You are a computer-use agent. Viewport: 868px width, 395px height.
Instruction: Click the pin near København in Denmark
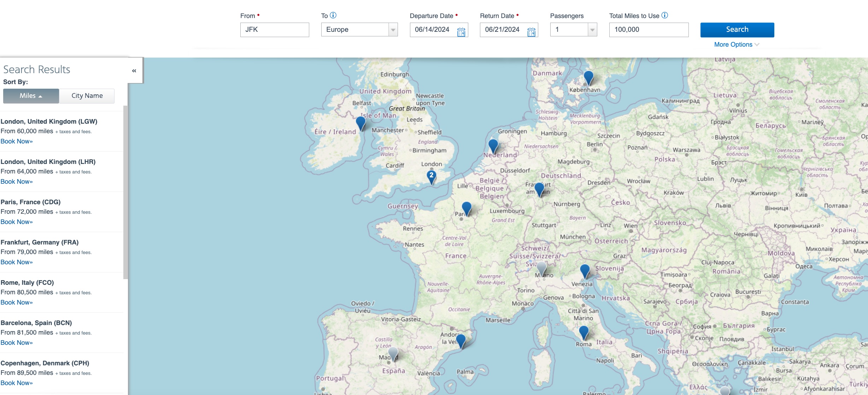tap(588, 76)
